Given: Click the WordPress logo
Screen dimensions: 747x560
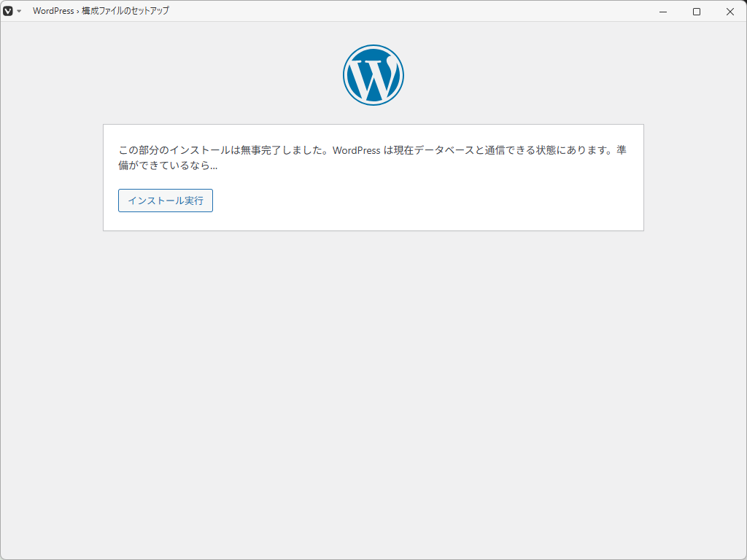Looking at the screenshot, I should 373,75.
